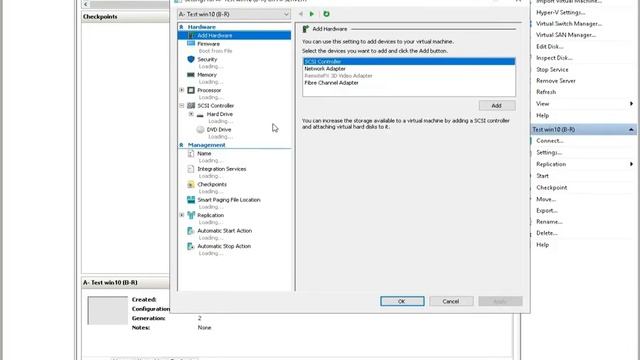Click the Cancel button
The height and width of the screenshot is (360, 640).
point(451,301)
